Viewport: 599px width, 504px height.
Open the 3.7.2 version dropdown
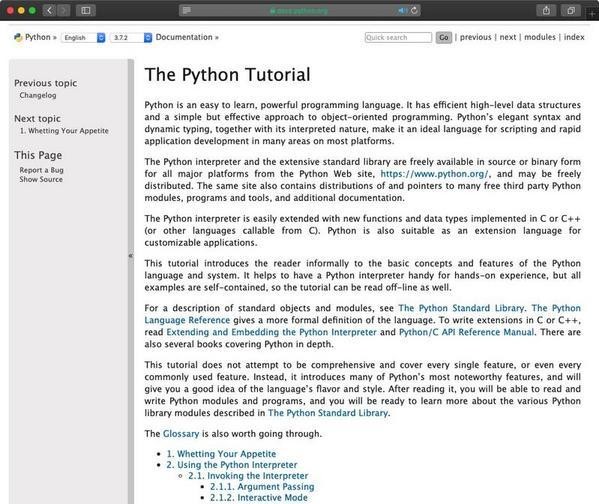pos(131,37)
